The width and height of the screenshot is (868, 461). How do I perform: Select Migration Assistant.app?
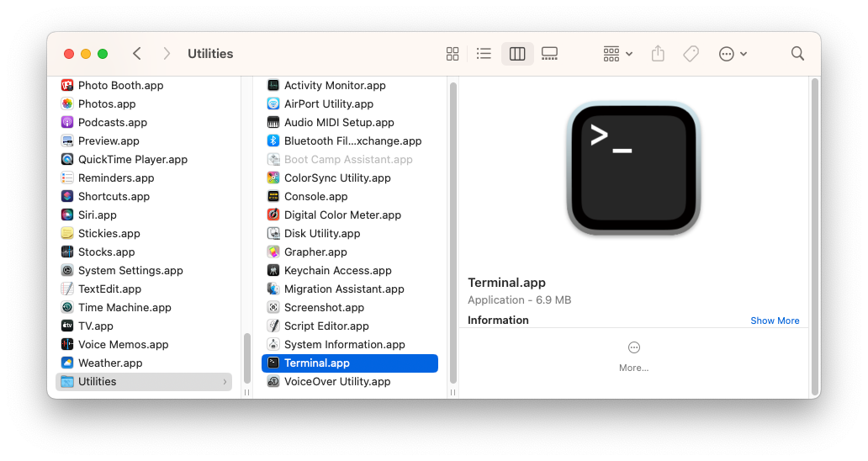344,289
